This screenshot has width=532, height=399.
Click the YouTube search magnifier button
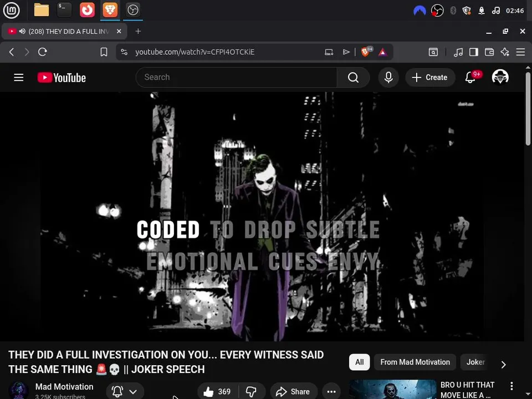(353, 78)
